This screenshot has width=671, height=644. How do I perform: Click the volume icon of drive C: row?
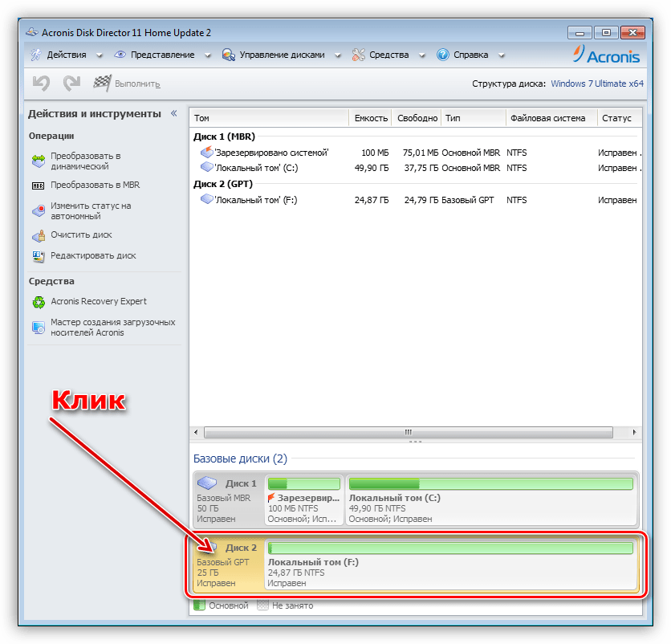point(207,167)
